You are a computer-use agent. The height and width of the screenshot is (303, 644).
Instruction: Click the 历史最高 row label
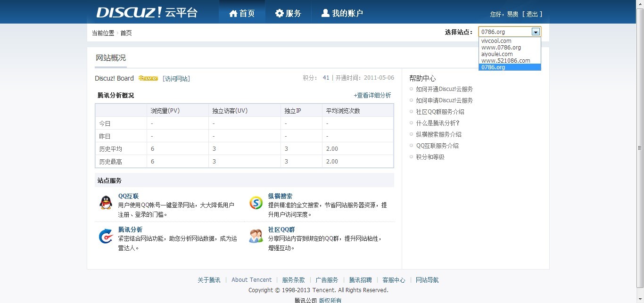(110, 162)
